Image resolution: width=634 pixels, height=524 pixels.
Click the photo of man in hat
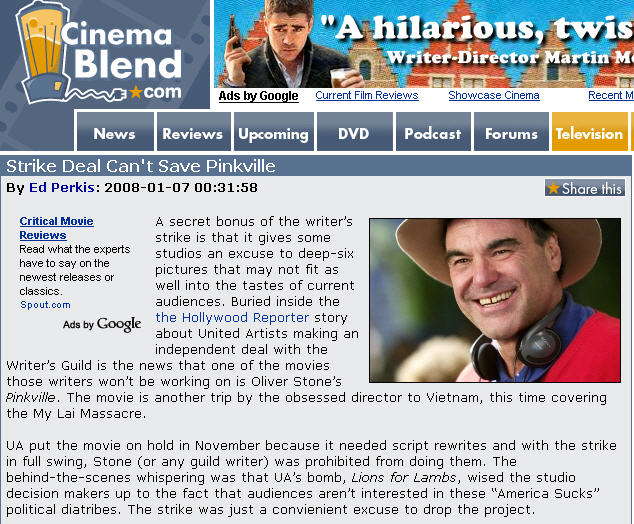(x=494, y=300)
